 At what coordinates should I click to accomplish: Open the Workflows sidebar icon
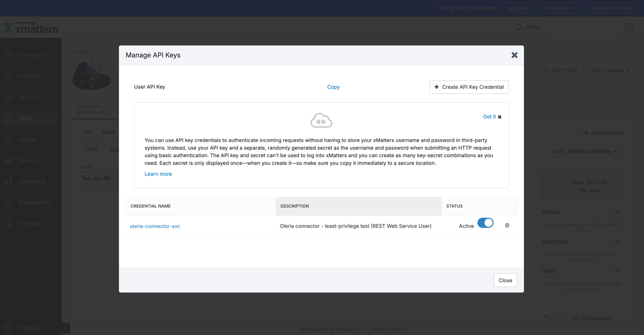pos(8,224)
